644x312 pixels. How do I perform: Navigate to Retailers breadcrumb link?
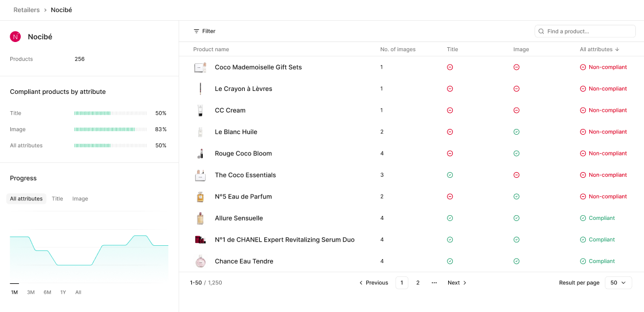point(26,10)
